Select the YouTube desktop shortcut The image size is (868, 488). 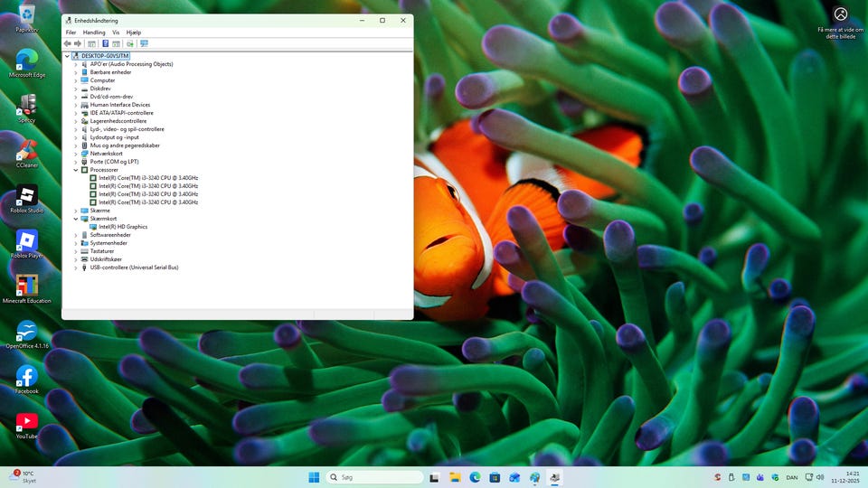point(26,425)
